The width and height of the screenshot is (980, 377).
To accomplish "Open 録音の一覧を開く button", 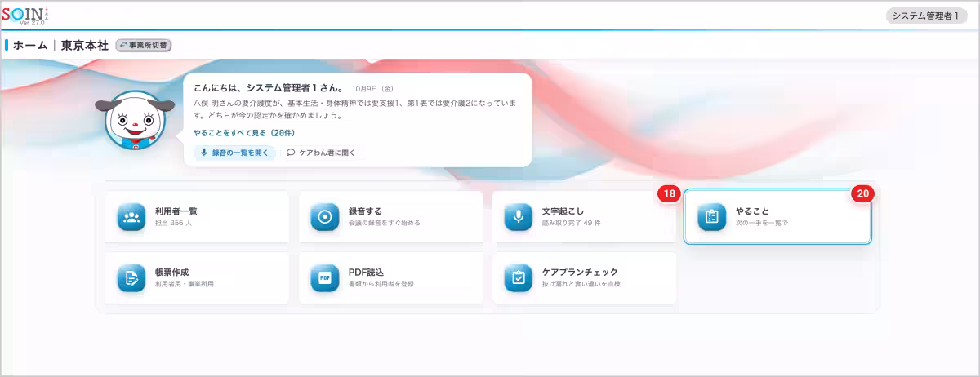I will pyautogui.click(x=235, y=153).
